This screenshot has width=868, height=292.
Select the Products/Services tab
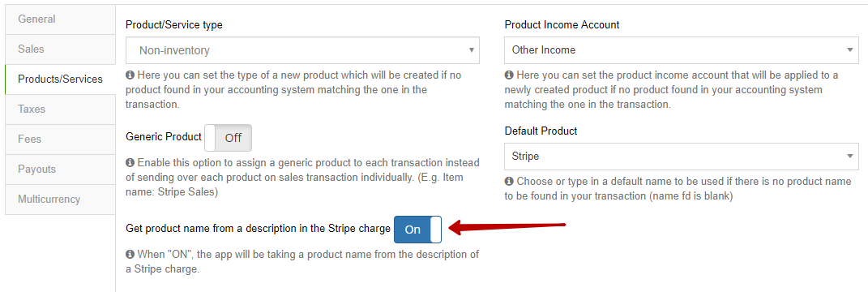tap(60, 79)
